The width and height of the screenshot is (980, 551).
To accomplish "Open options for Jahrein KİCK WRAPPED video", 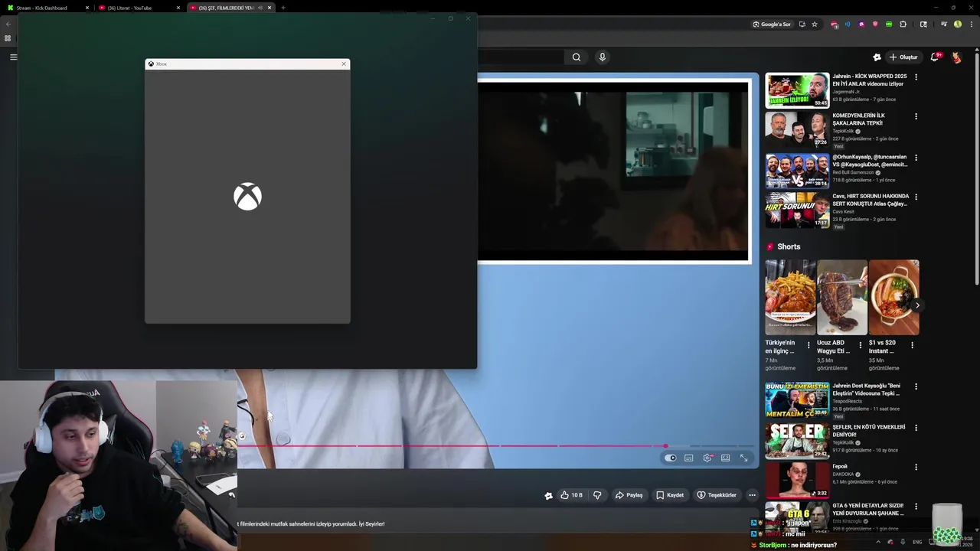I will click(916, 77).
